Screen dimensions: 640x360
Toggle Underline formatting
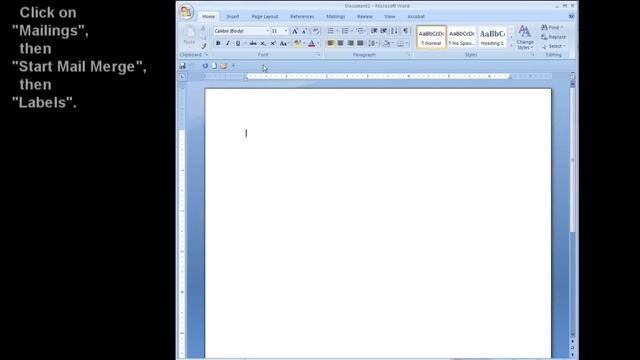[x=238, y=43]
